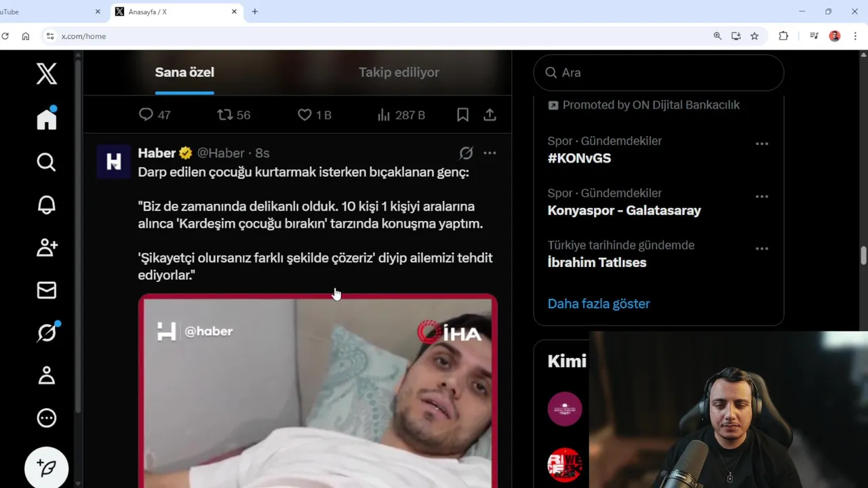The height and width of the screenshot is (488, 868).
Task: Click the X logo in sidebar
Action: pyautogui.click(x=47, y=73)
